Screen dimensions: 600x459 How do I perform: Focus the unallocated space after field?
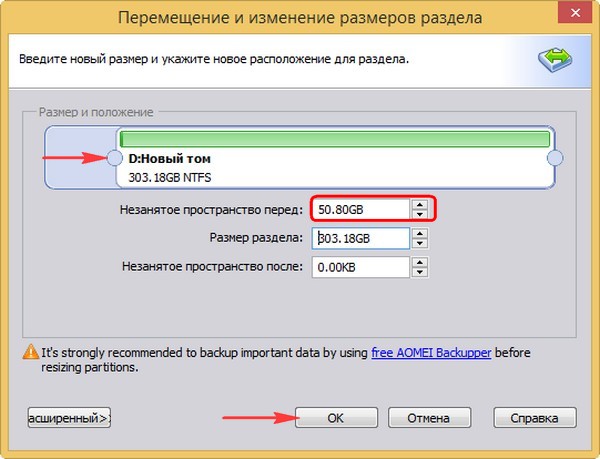360,267
